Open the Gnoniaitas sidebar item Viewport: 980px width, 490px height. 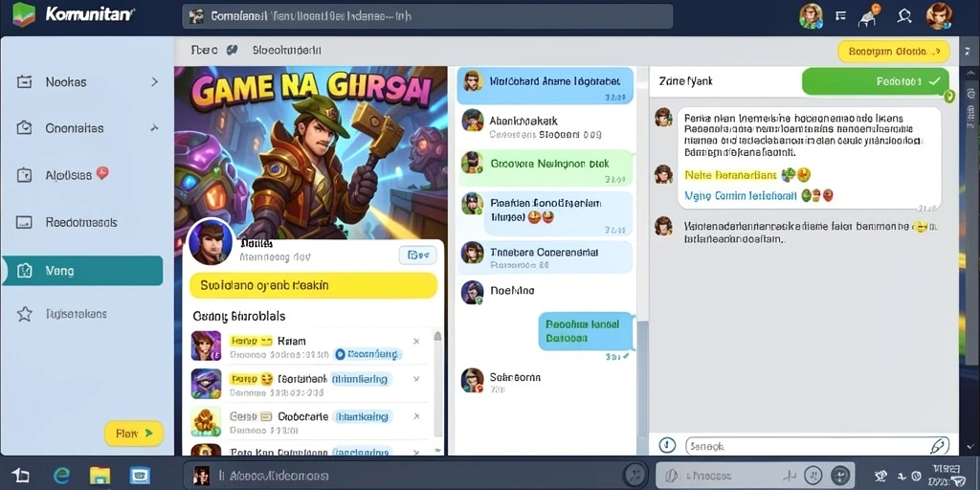[86, 128]
